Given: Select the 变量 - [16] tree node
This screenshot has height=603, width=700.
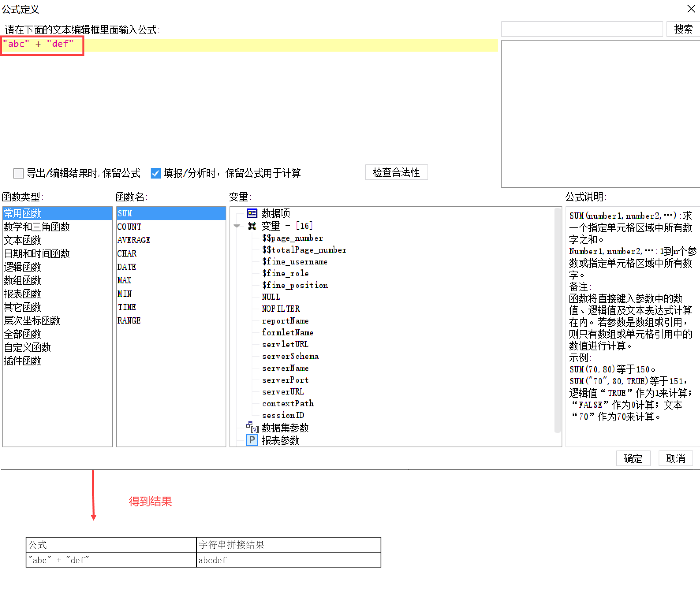Looking at the screenshot, I should tap(287, 226).
